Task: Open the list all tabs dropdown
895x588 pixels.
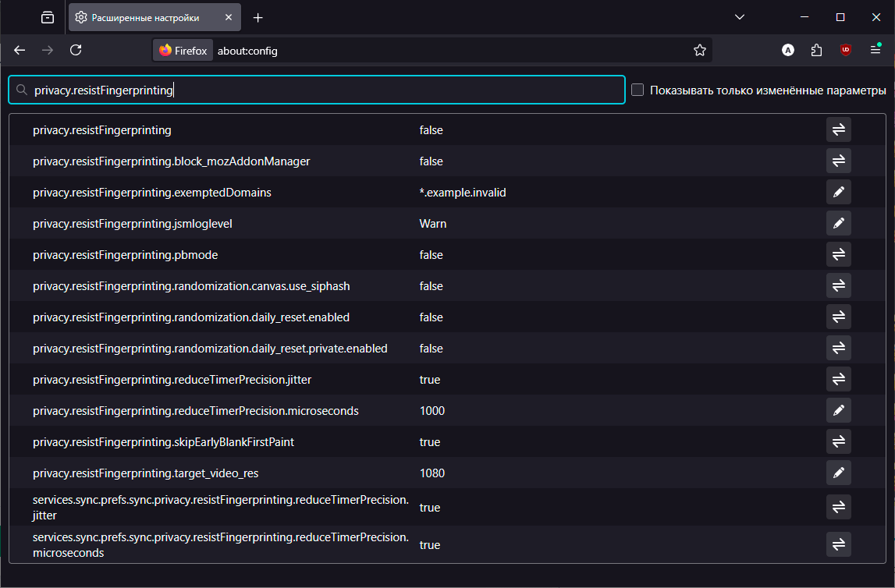Action: (x=740, y=17)
